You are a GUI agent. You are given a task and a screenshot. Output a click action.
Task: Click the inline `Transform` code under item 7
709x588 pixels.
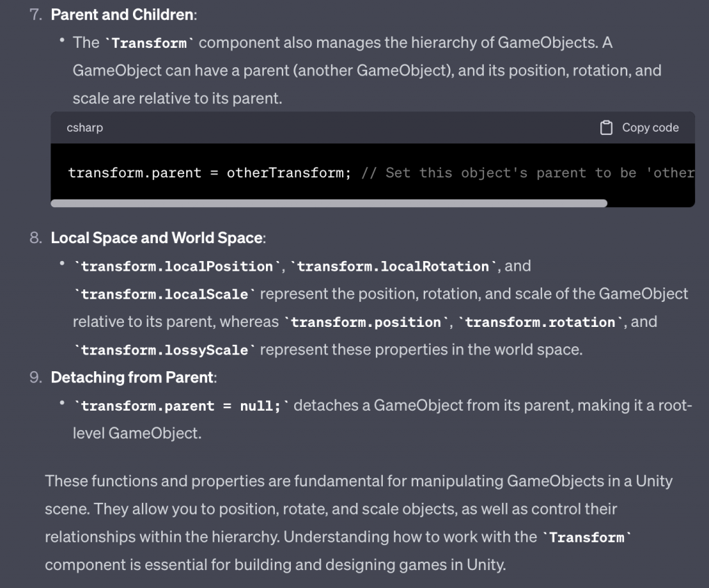(x=149, y=43)
